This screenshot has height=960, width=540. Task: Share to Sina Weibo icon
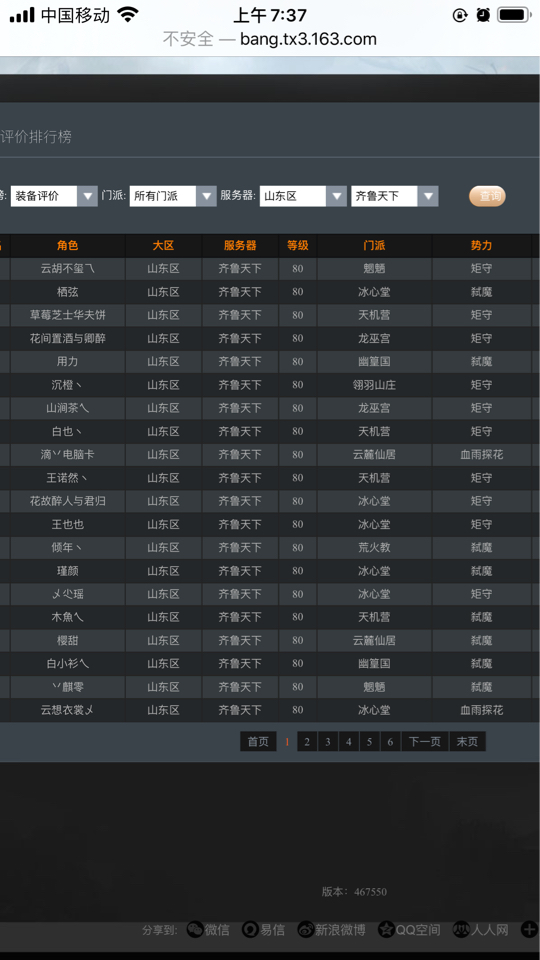click(x=306, y=929)
